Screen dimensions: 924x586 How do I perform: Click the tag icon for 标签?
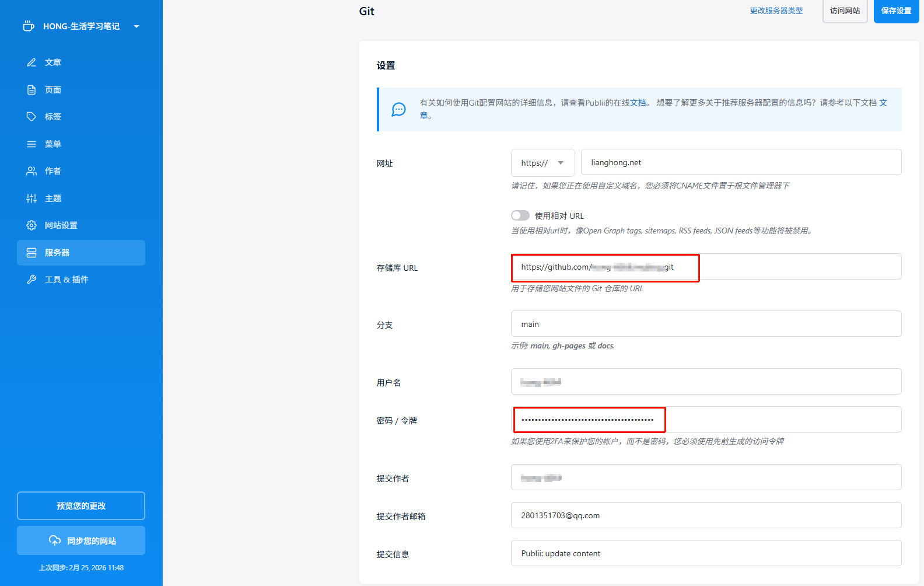(32, 117)
